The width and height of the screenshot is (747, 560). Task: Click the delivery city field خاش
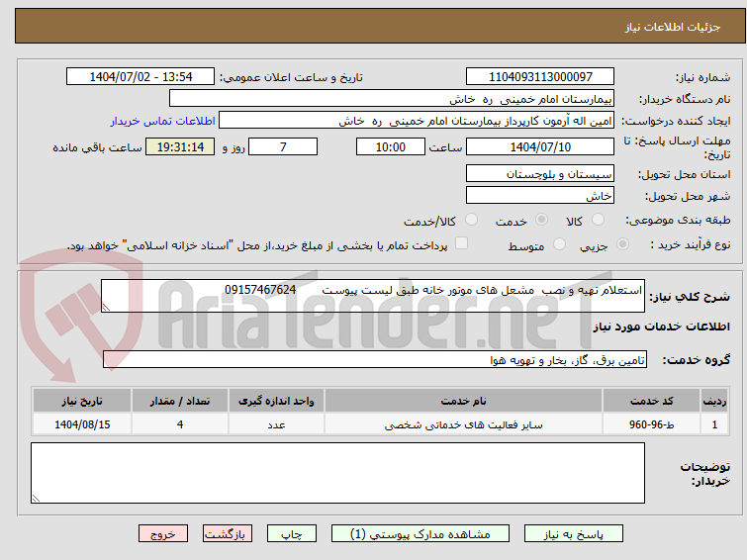coord(540,195)
